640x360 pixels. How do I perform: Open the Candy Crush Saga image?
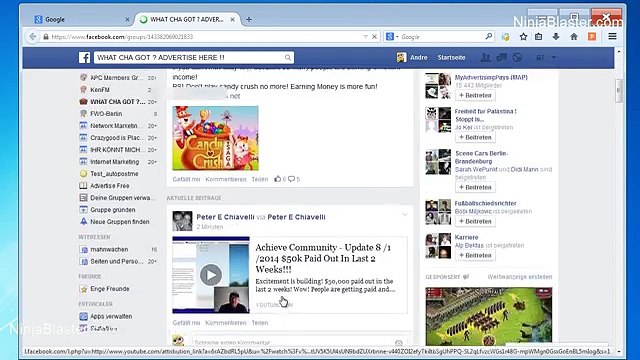[216, 138]
